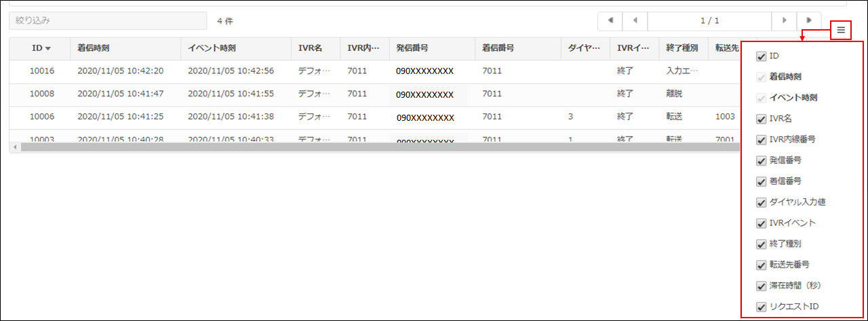Uncheck the リクエストID column checkbox
This screenshot has height=321, width=868.
click(x=761, y=307)
